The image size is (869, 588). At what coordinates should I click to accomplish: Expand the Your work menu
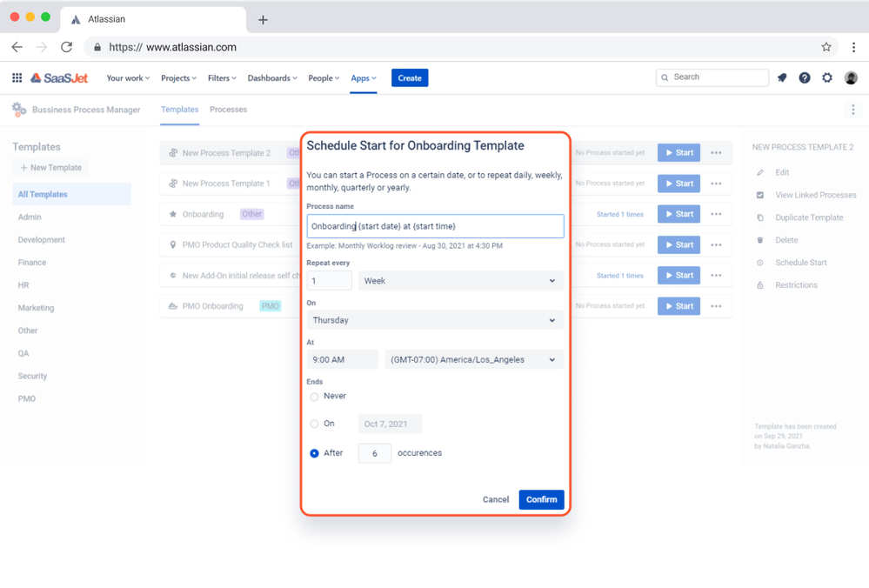pos(128,78)
